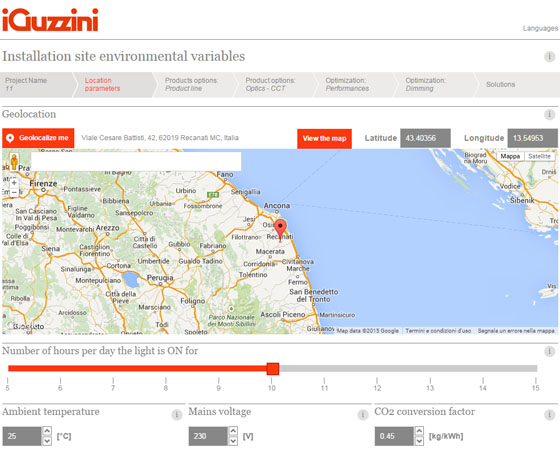Open info icon for hours per day section

tap(549, 351)
